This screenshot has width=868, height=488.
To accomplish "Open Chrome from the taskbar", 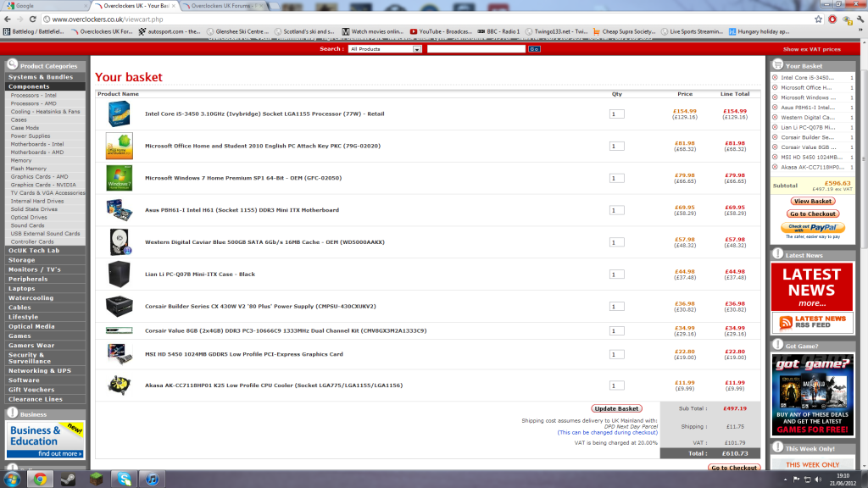I will click(x=40, y=479).
